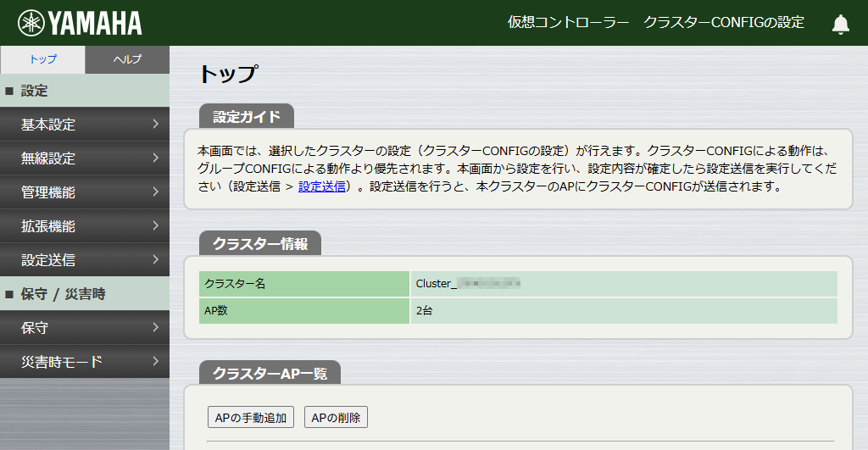The height and width of the screenshot is (450, 868).
Task: Switch to the ヘルプ tab
Action: coord(127,59)
